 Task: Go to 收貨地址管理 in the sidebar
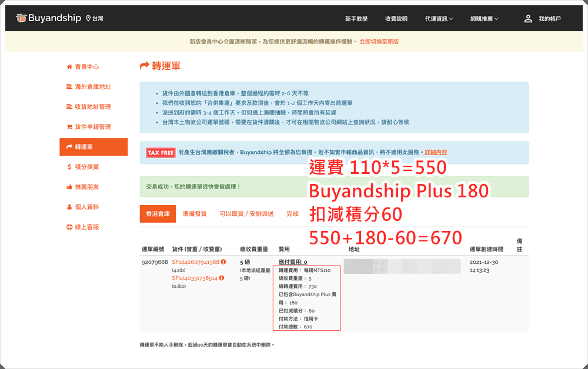coord(92,107)
